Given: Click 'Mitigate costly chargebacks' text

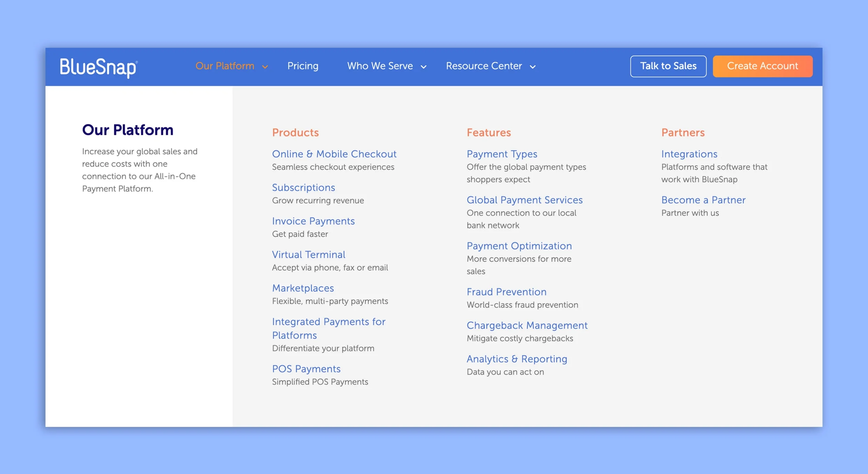Looking at the screenshot, I should (x=520, y=339).
